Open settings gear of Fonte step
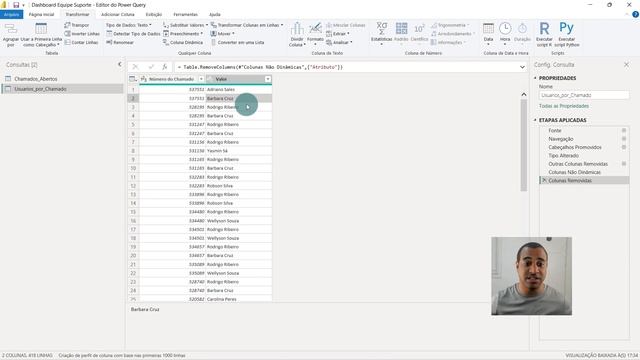 point(624,130)
